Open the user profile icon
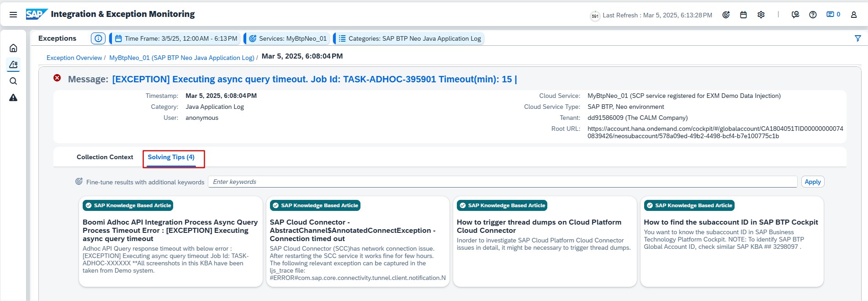Image resolution: width=868 pixels, height=301 pixels. pyautogui.click(x=853, y=15)
